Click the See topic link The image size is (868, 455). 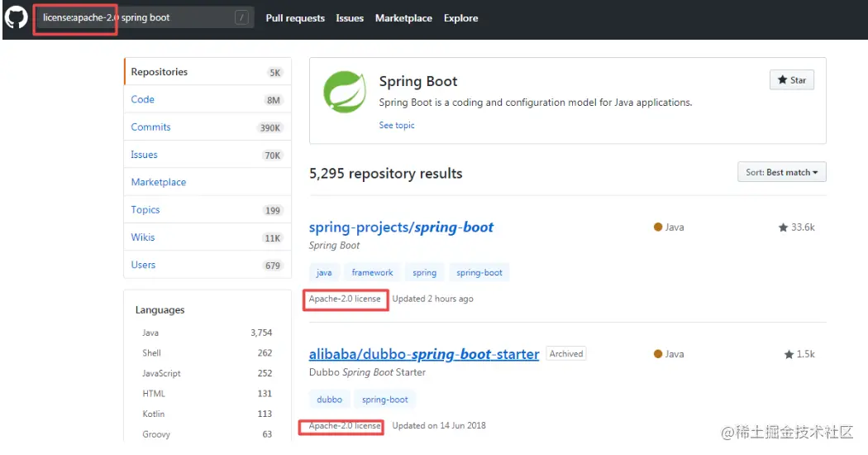pos(397,126)
